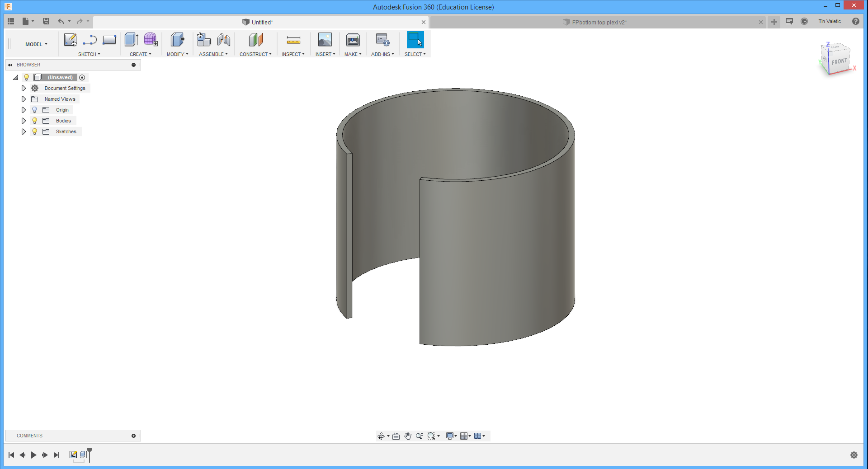
Task: Click the New Component icon
Action: [204, 40]
